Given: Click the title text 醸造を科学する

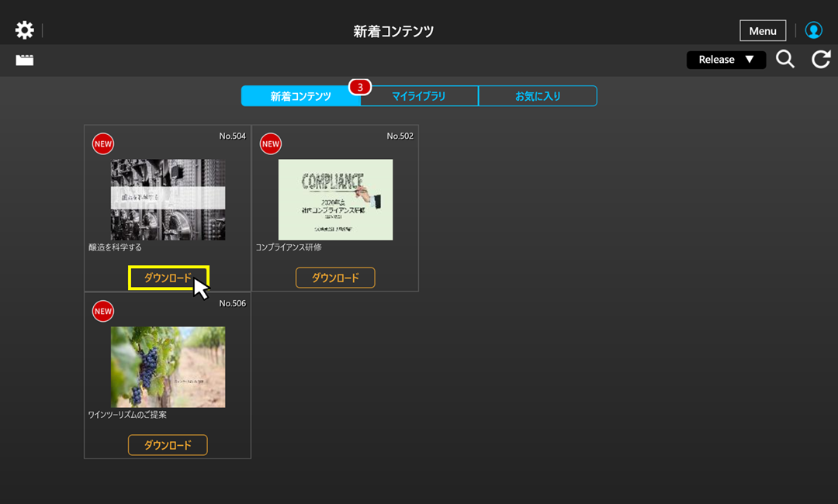Looking at the screenshot, I should (x=115, y=247).
